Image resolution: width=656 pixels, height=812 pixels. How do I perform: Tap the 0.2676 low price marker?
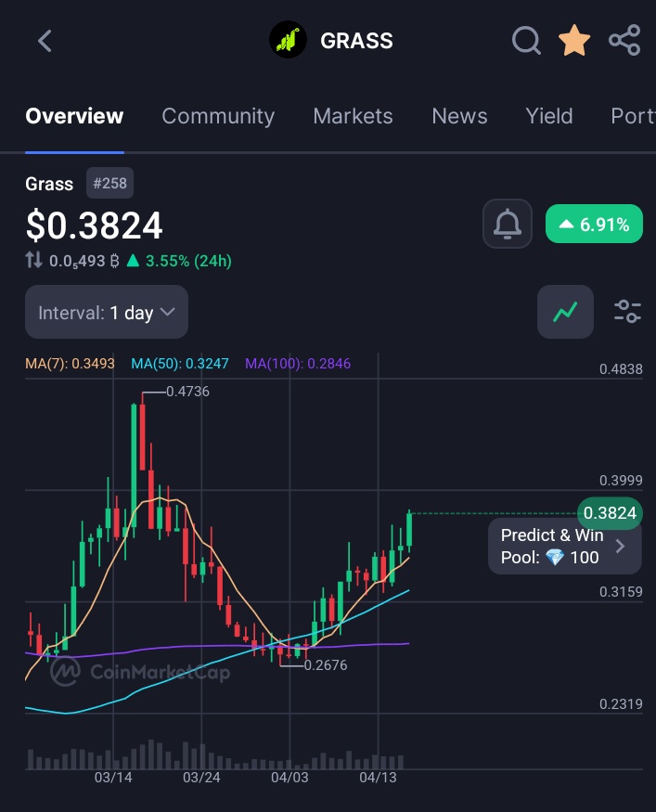pyautogui.click(x=325, y=665)
